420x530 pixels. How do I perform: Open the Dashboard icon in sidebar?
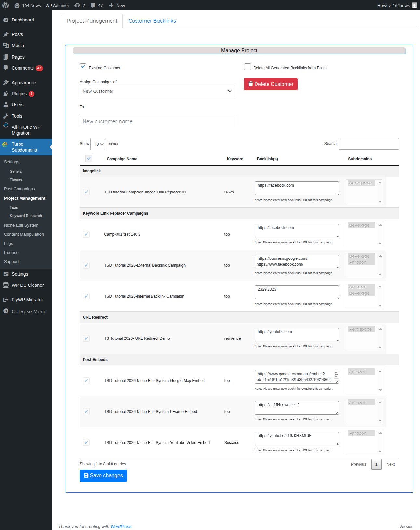pos(6,20)
